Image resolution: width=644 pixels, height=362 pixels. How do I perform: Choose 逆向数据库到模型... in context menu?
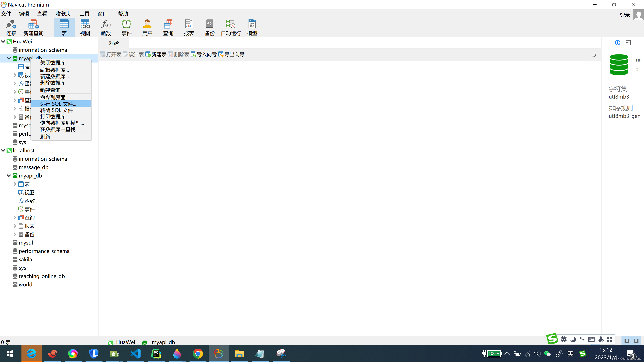tap(61, 123)
